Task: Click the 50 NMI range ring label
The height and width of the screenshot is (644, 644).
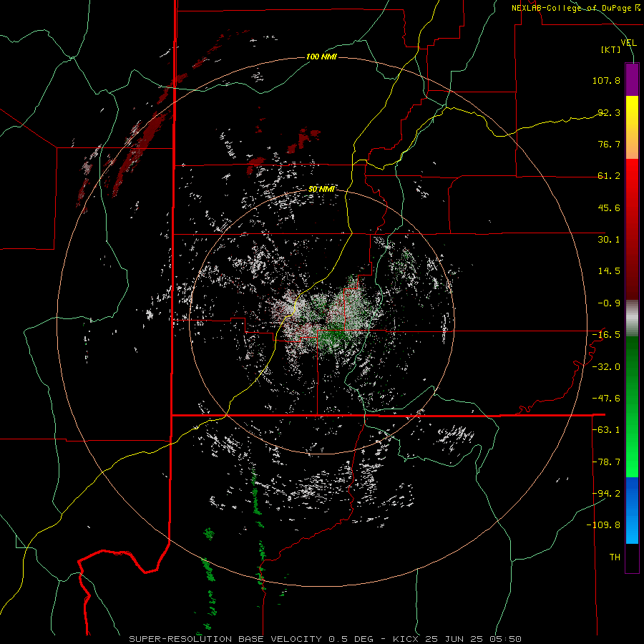Action: [x=321, y=190]
